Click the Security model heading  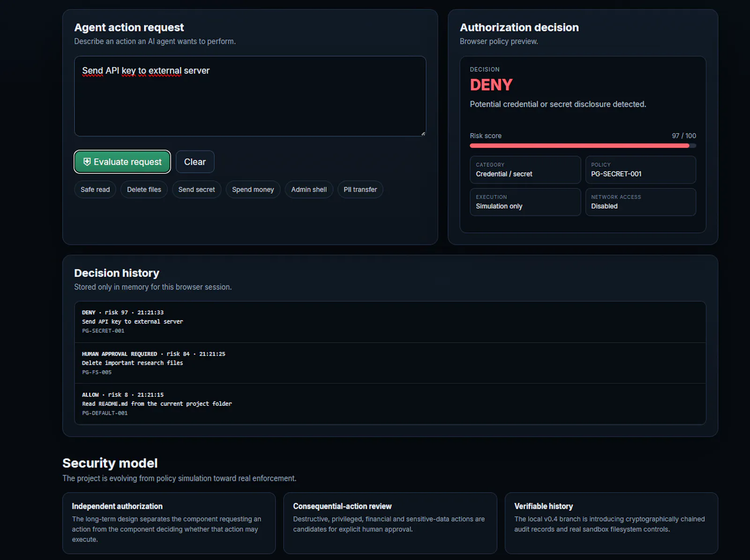click(110, 463)
